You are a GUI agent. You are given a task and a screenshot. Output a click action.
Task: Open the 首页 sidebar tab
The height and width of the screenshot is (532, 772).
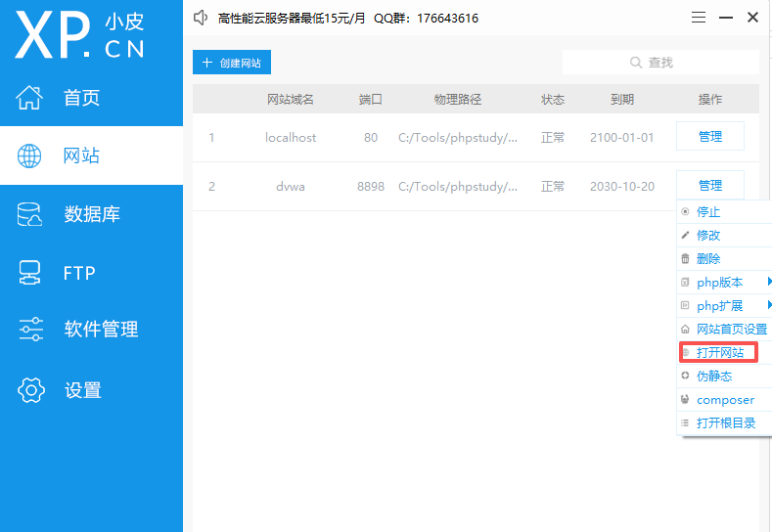92,98
